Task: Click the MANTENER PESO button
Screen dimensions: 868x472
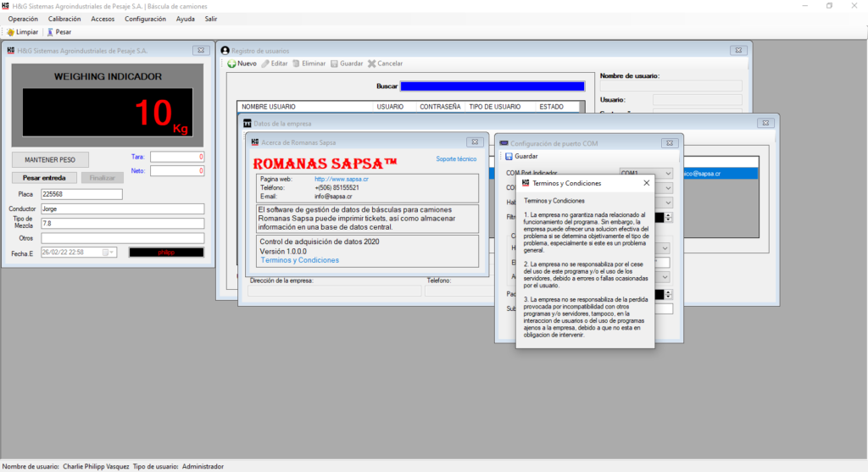Action: (50, 160)
